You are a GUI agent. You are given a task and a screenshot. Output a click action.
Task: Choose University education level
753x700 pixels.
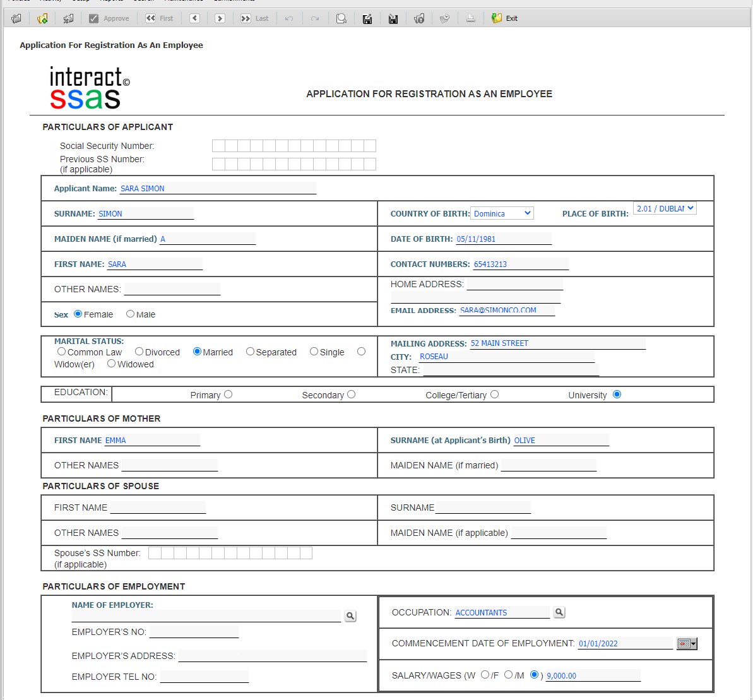[617, 394]
